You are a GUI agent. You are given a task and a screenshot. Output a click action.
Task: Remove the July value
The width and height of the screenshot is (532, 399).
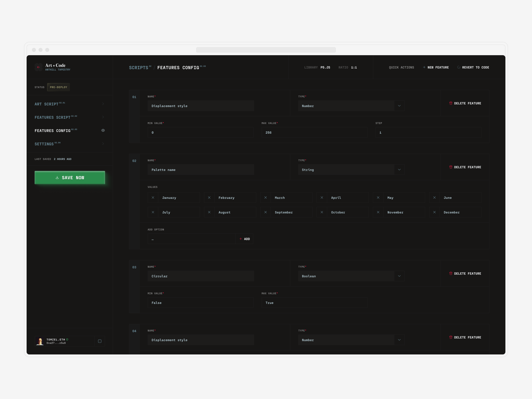pos(153,212)
